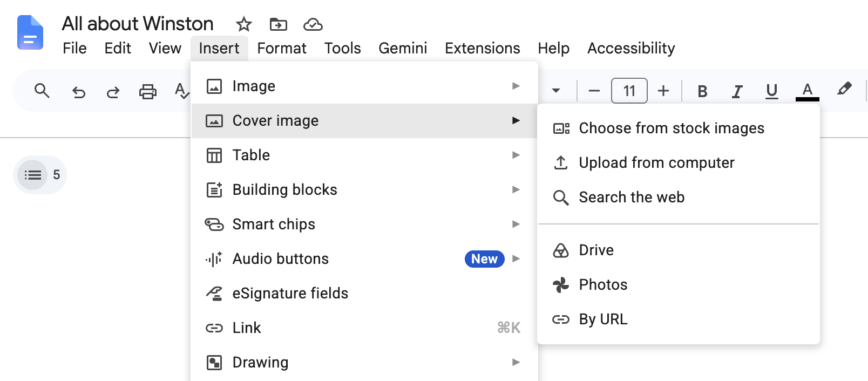This screenshot has width=868, height=381.
Task: Click the font size field showing 11
Action: (629, 91)
